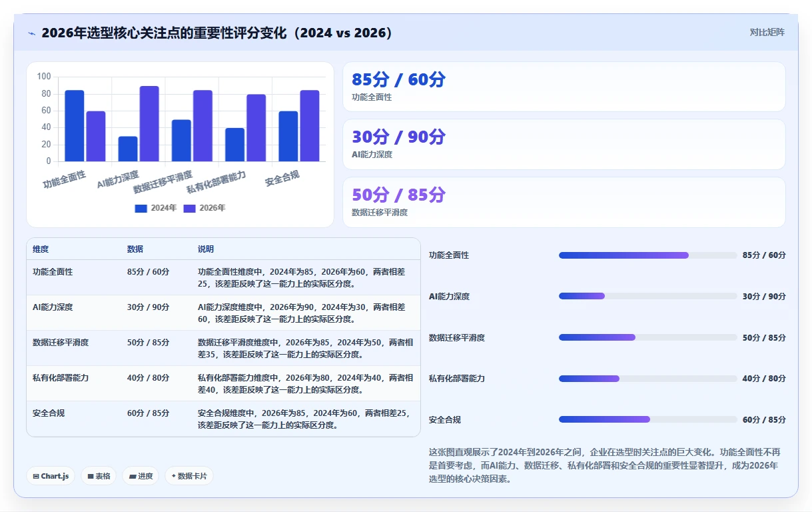Toggle the 2024年 legend swatch

(141, 208)
